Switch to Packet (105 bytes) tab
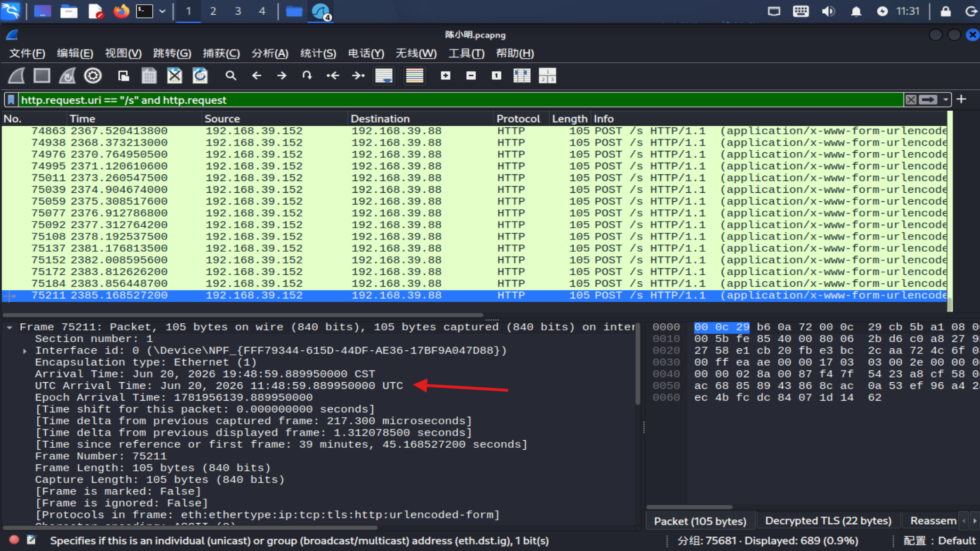The height and width of the screenshot is (551, 980). [x=700, y=521]
